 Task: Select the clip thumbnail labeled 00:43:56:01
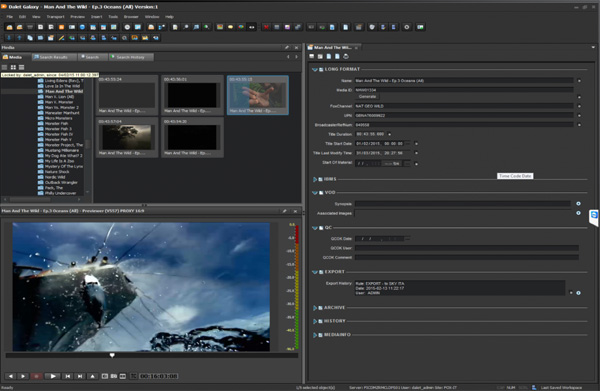click(x=192, y=95)
